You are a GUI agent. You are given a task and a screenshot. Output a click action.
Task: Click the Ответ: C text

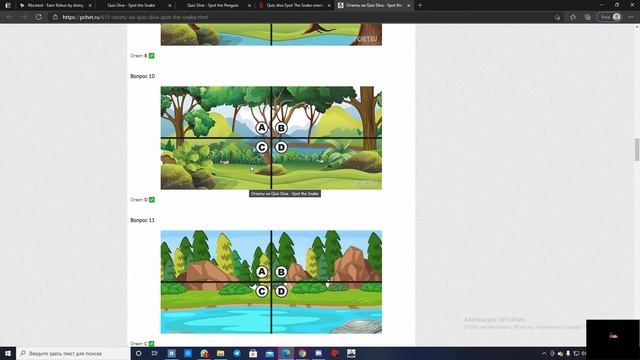pyautogui.click(x=139, y=344)
